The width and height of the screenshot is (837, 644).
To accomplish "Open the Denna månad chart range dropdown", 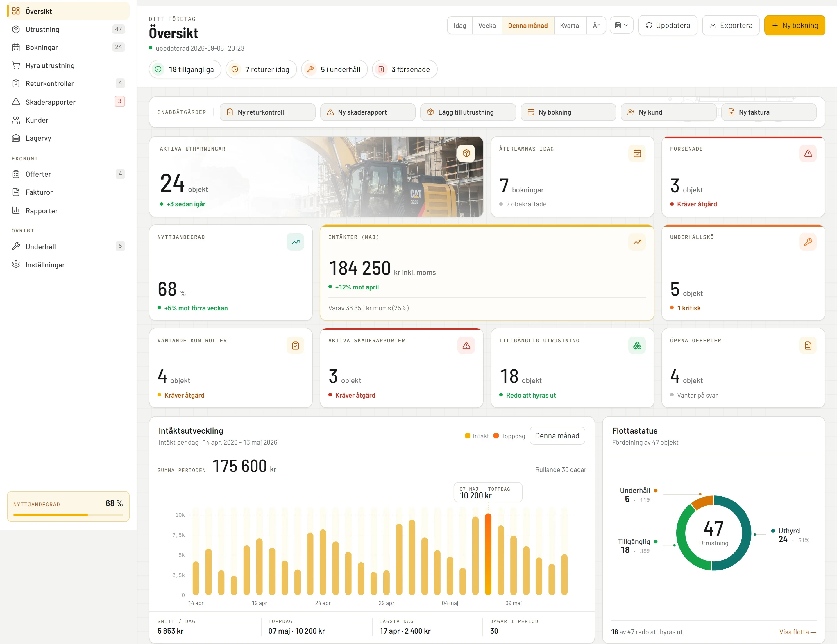I will (557, 436).
